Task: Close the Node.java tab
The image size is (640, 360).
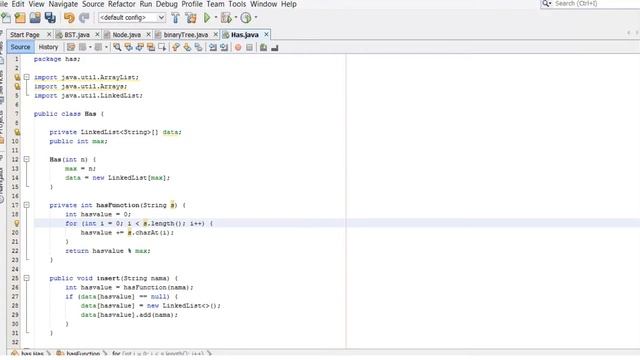Action: (148, 35)
